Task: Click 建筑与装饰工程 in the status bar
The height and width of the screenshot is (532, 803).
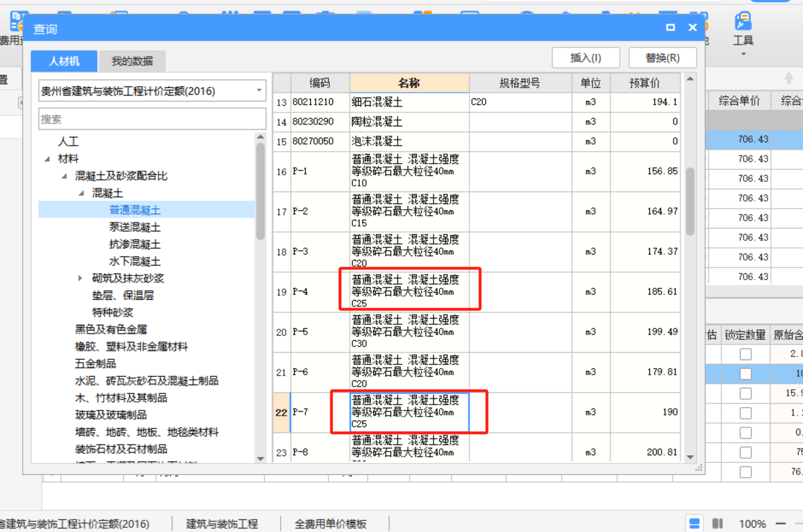Action: pos(222,524)
